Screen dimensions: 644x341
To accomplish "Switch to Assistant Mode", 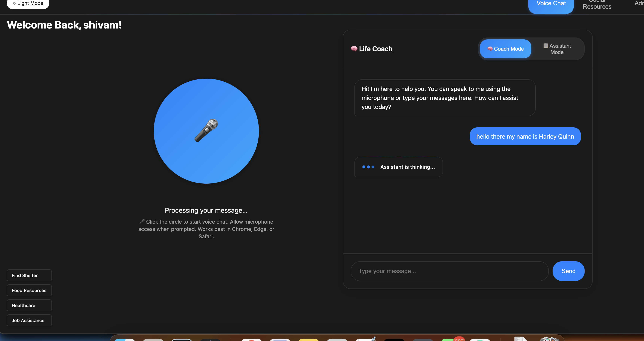I will [x=557, y=49].
